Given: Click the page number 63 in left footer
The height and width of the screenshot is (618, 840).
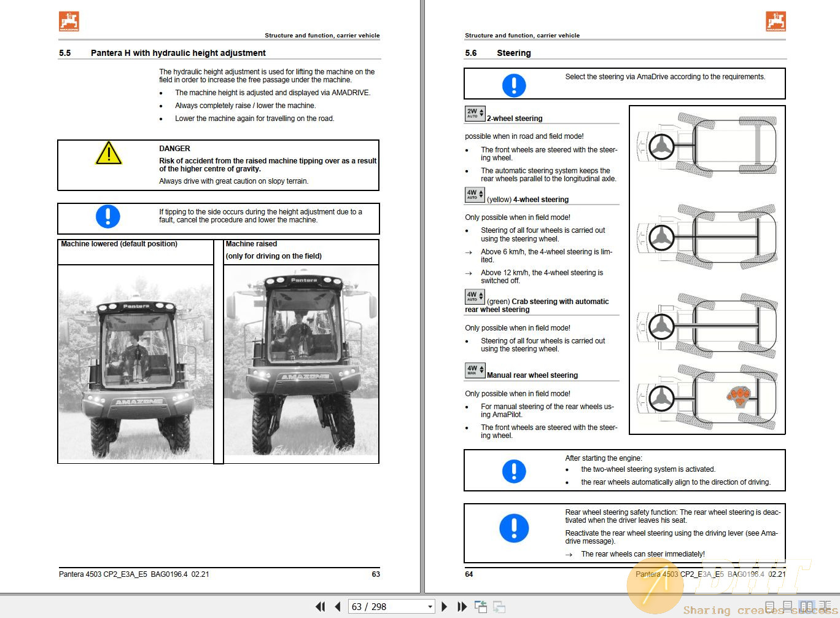Looking at the screenshot, I should [376, 574].
